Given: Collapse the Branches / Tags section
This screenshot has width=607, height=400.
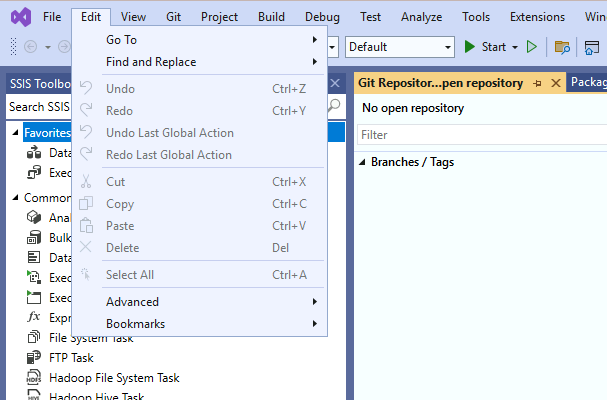Looking at the screenshot, I should click(x=362, y=162).
